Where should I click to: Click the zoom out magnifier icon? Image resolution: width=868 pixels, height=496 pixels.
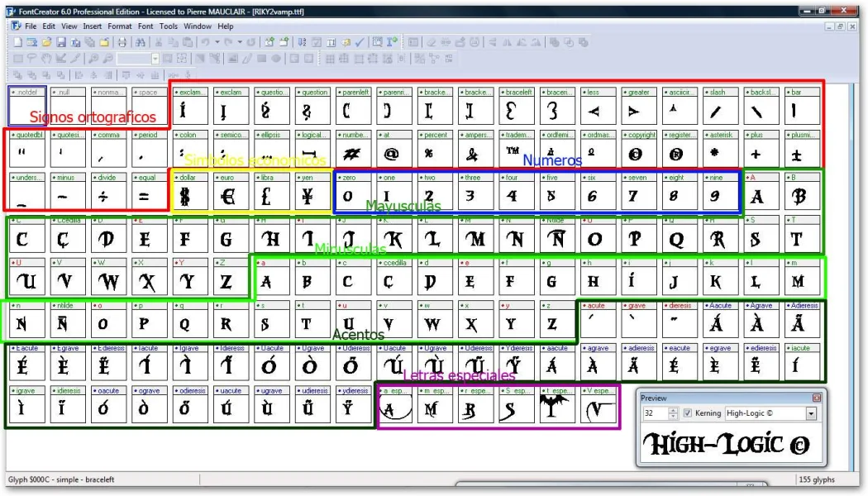[108, 59]
